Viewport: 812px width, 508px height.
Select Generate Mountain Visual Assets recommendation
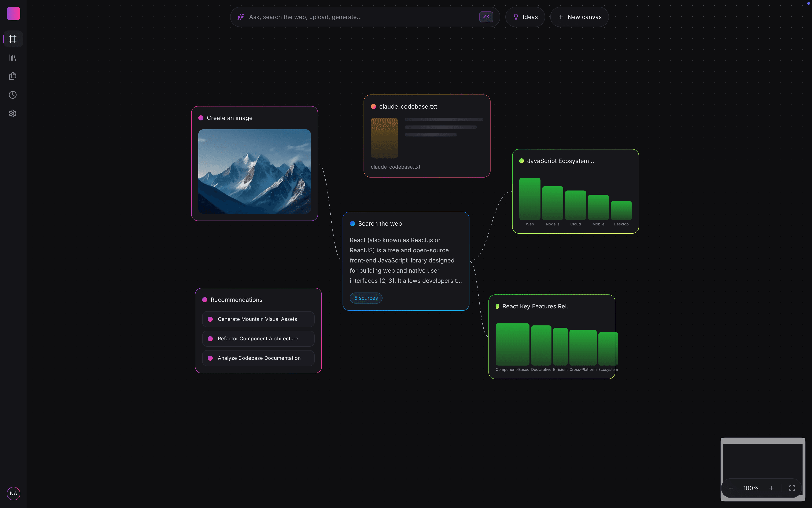[258, 319]
